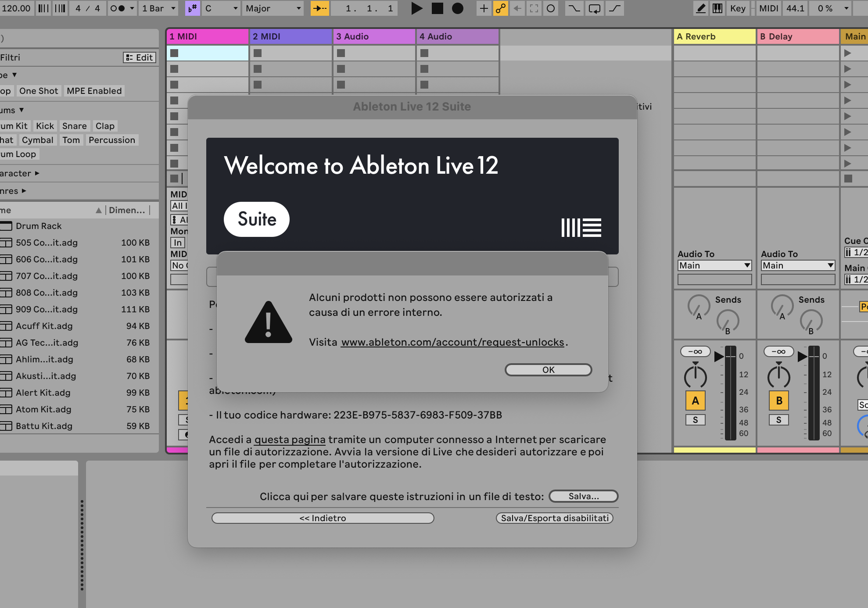868x608 pixels.
Task: Toggle the Follow playback yellow arrow
Action: tap(319, 8)
